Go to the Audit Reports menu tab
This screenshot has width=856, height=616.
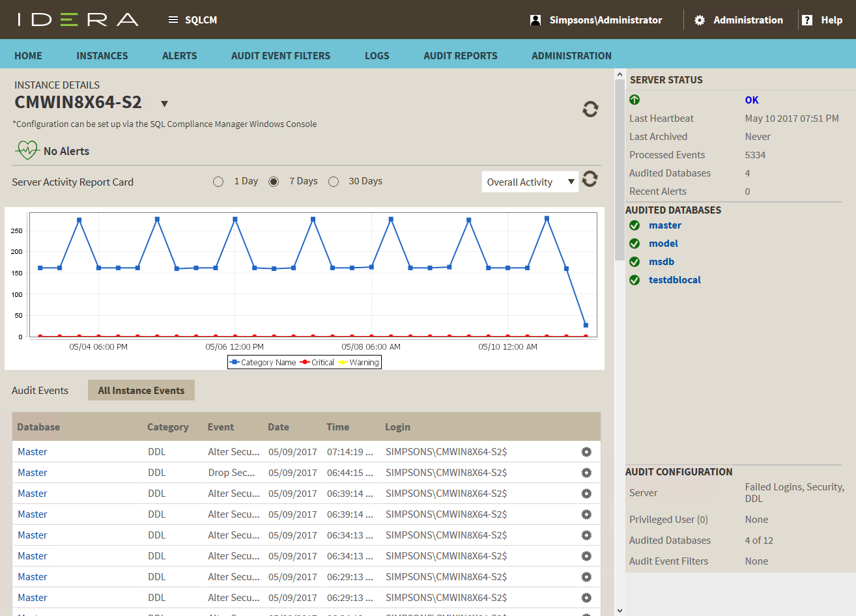(460, 56)
